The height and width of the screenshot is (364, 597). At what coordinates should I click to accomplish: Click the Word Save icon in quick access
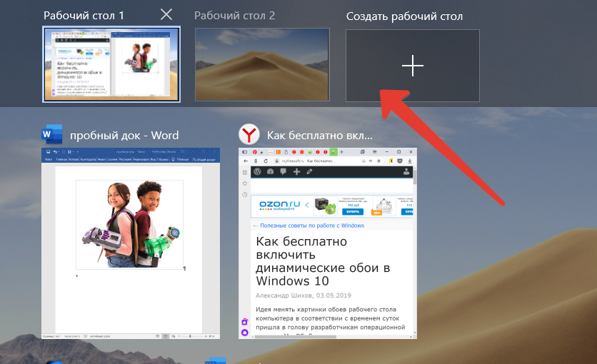click(49, 152)
